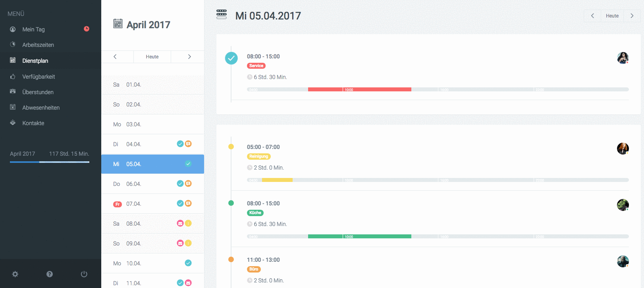
Task: Select Sa 08.04. in the date list
Action: 153,224
